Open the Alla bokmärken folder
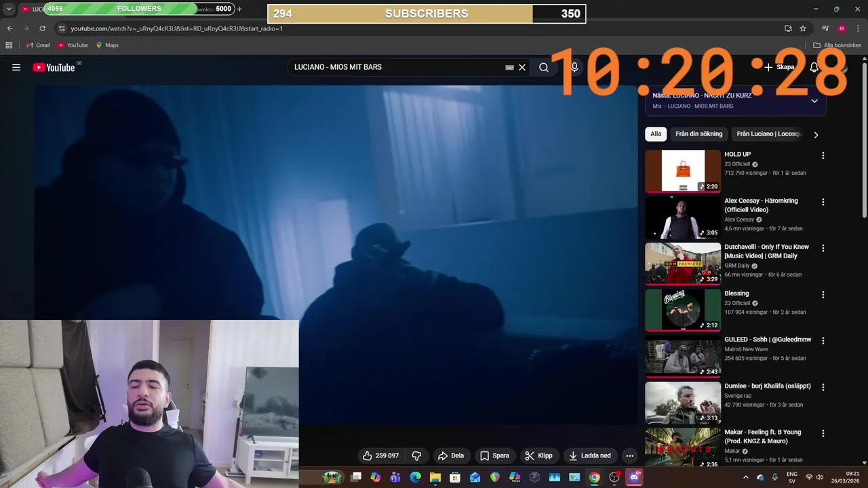The width and height of the screenshot is (868, 488). [837, 45]
